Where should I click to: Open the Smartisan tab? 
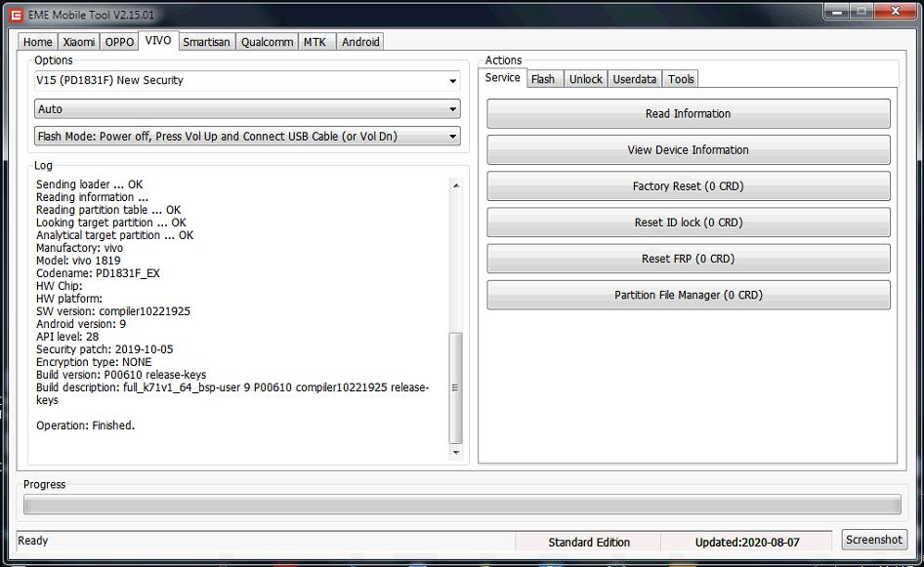(206, 42)
